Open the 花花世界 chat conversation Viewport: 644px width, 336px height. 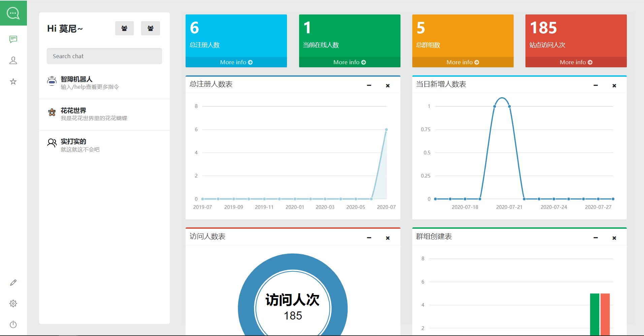104,114
